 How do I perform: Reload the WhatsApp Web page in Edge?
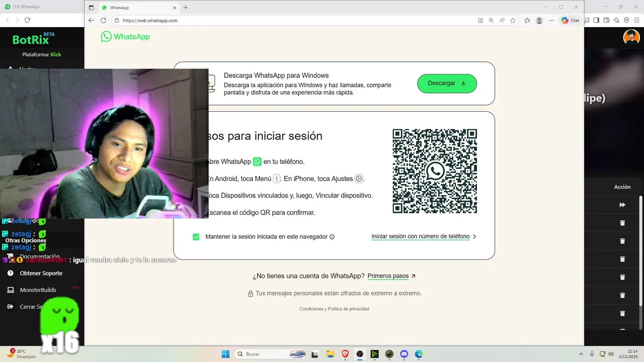(103, 21)
